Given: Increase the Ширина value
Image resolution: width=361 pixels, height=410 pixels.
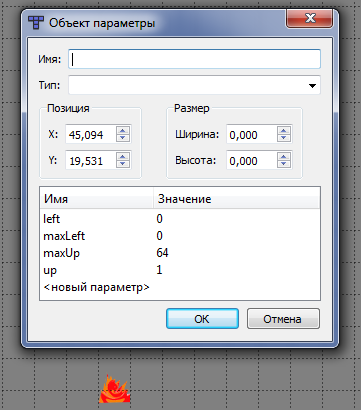Looking at the screenshot, I should [x=284, y=131].
